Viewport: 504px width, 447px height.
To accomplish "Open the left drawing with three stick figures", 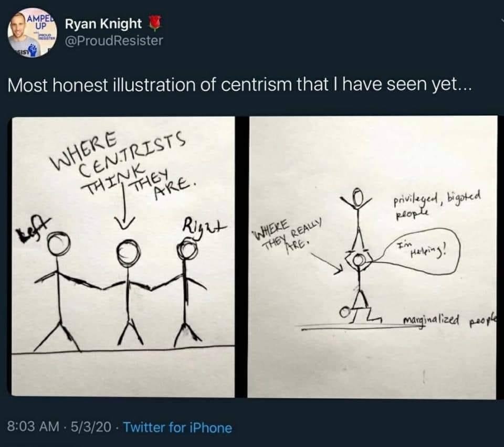I will 123,257.
